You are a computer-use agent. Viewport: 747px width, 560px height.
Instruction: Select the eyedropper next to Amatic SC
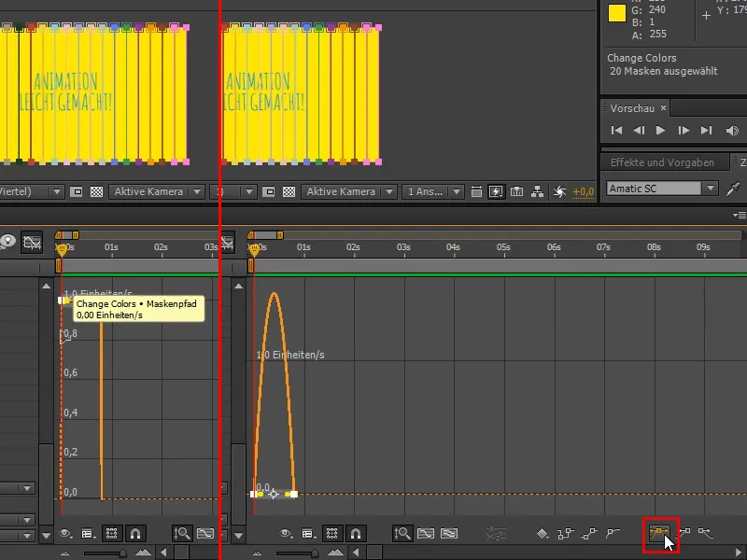tap(733, 189)
